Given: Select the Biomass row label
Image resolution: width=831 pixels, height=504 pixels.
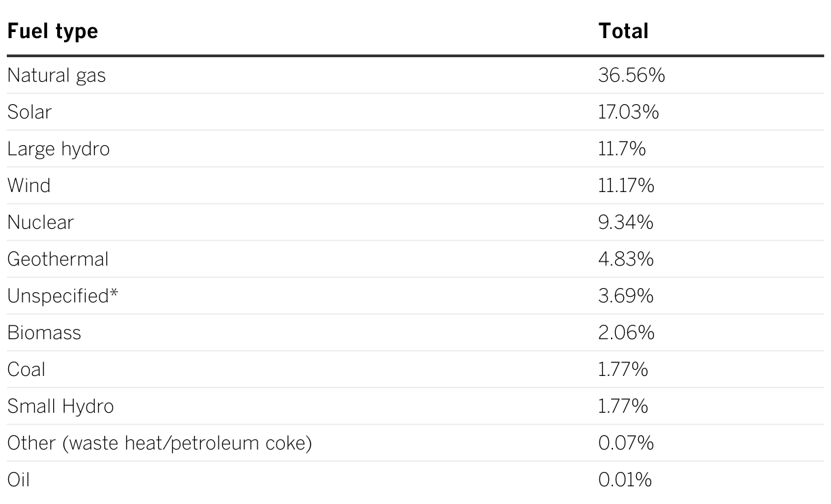Looking at the screenshot, I should (x=44, y=332).
